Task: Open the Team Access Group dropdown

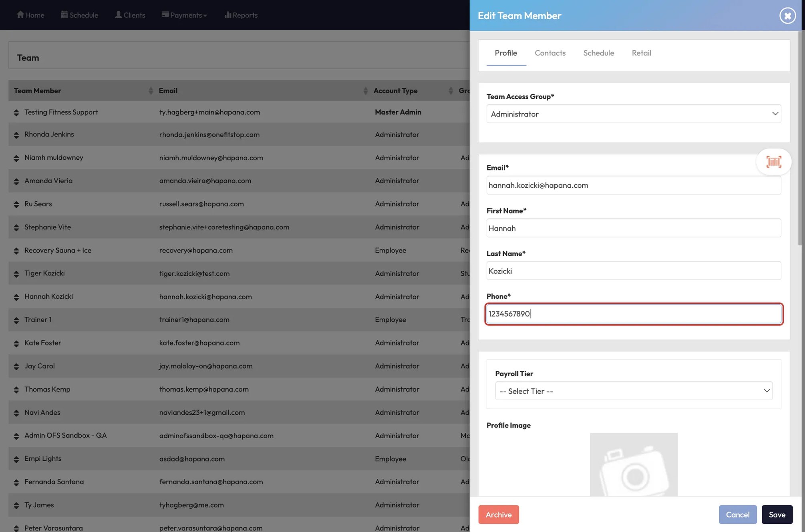Action: [634, 114]
